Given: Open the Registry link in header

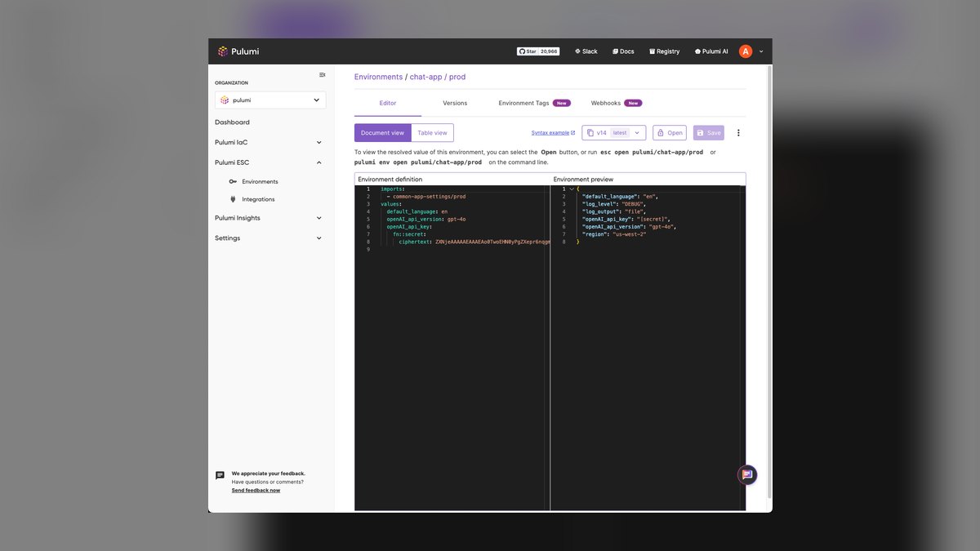Looking at the screenshot, I should point(664,51).
